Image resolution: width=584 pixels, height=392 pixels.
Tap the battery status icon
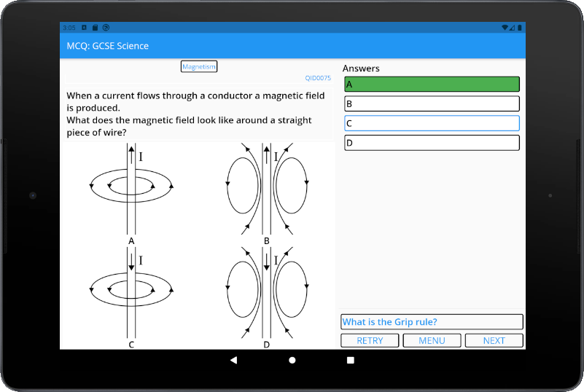coord(519,28)
